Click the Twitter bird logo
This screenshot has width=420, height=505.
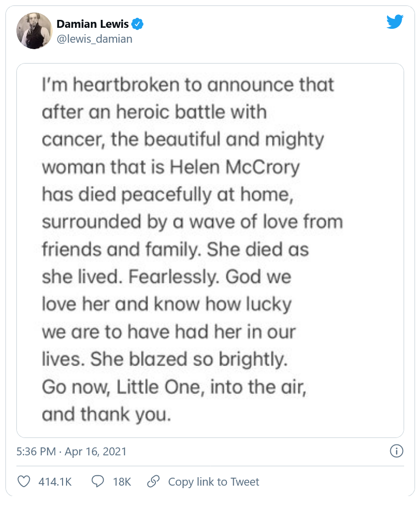tap(395, 22)
